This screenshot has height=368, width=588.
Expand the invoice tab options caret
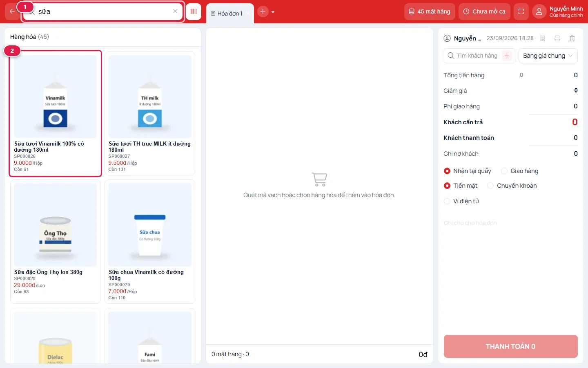click(x=273, y=12)
